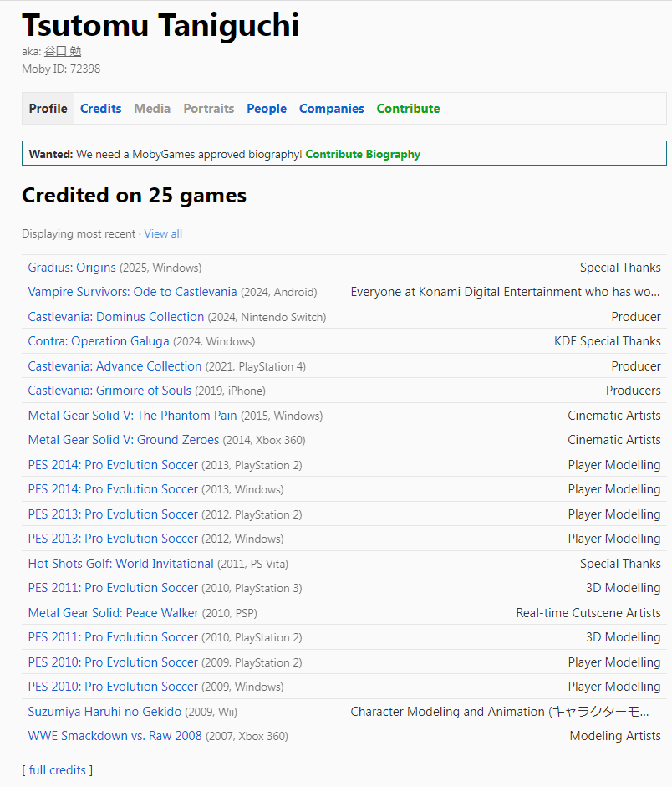Open PES 2014 (2013, Windows) entry link

coord(113,489)
